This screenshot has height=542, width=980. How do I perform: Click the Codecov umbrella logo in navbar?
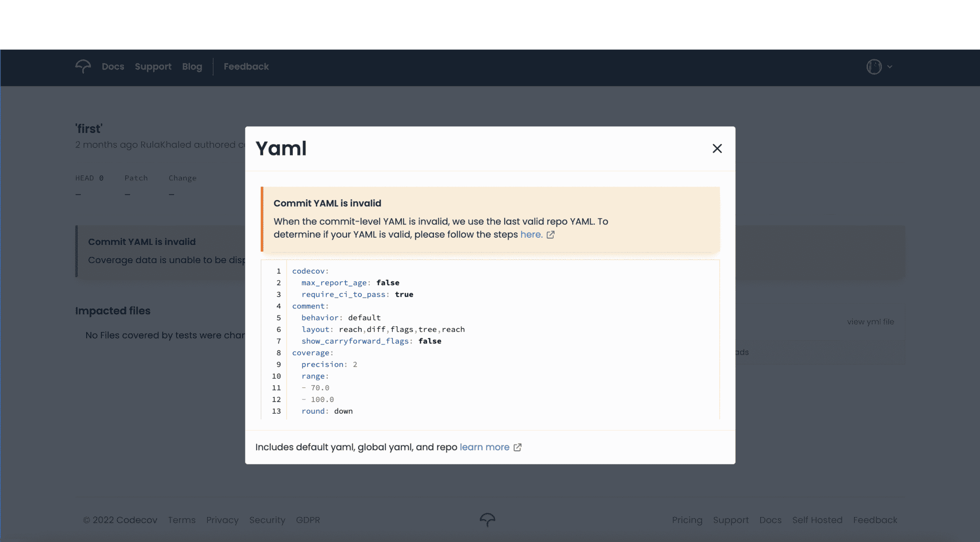[x=83, y=66]
